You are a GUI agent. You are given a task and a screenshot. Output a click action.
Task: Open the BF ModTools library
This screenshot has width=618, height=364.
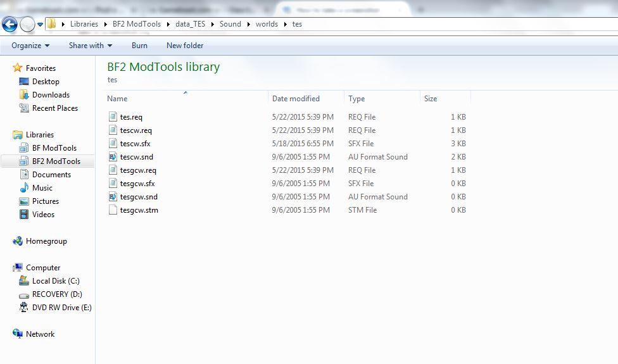(54, 148)
